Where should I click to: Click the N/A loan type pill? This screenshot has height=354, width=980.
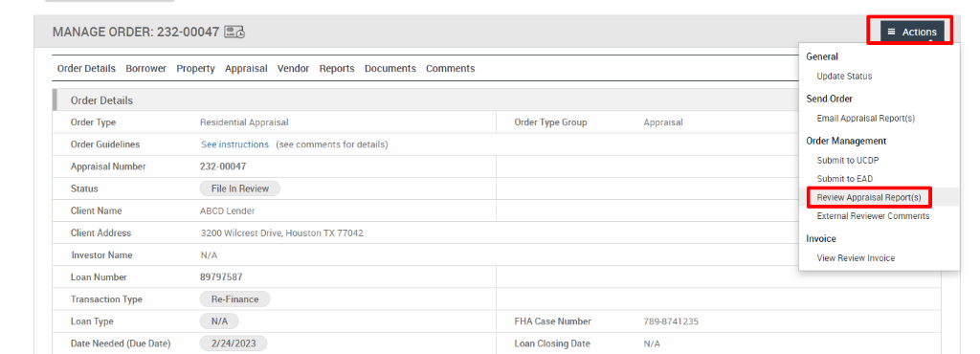[219, 321]
